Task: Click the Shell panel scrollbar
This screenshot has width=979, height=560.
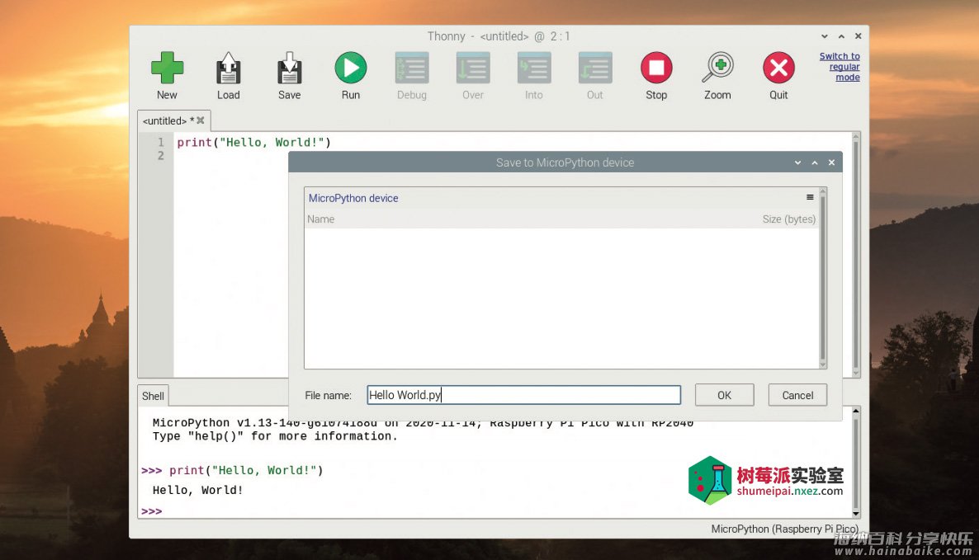Action: pos(856,462)
